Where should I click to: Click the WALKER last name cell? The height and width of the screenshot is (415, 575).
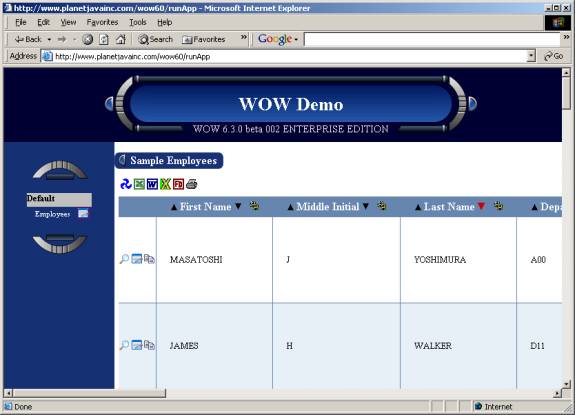pos(458,345)
